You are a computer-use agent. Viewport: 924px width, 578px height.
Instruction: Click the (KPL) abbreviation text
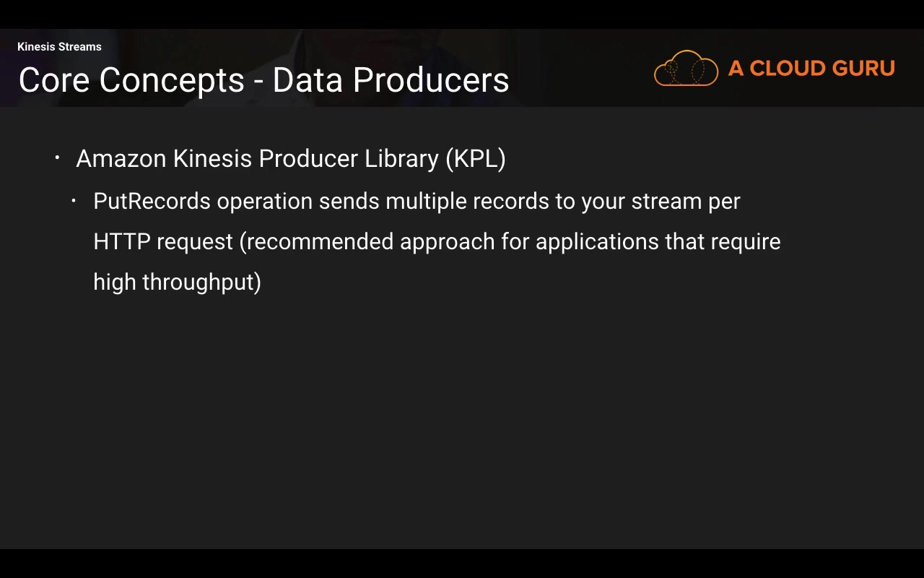[475, 159]
